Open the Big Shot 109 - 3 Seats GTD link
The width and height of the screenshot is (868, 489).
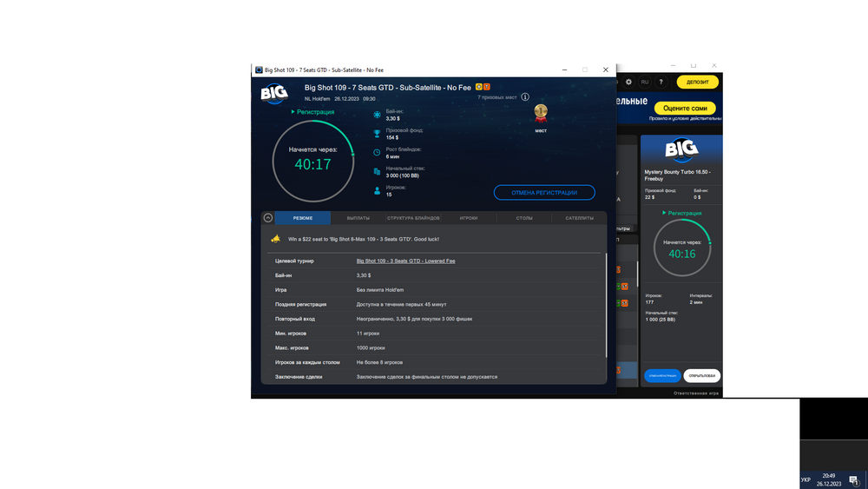coord(405,261)
